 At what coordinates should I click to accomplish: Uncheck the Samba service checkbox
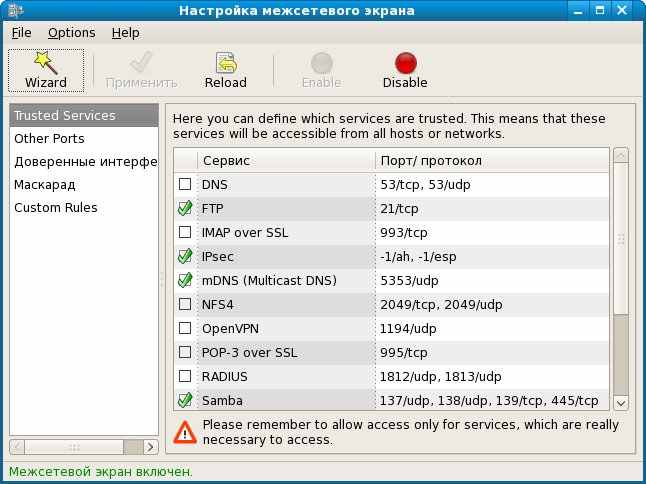pos(185,400)
